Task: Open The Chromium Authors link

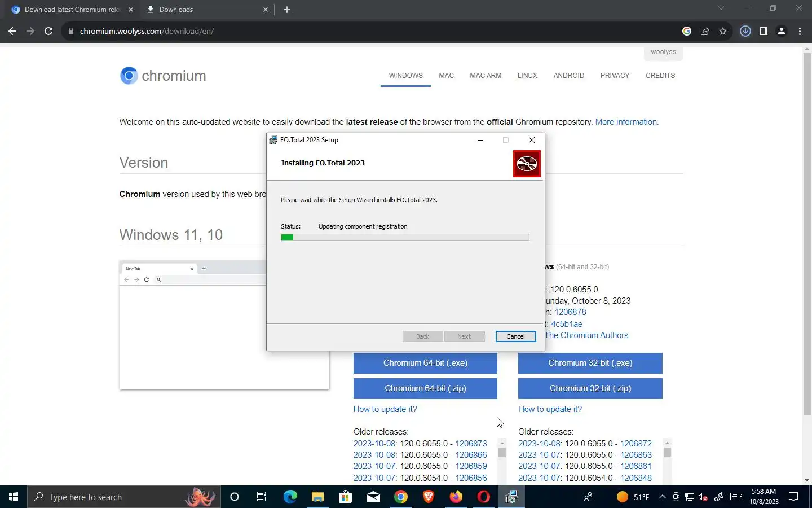Action: [x=586, y=335]
